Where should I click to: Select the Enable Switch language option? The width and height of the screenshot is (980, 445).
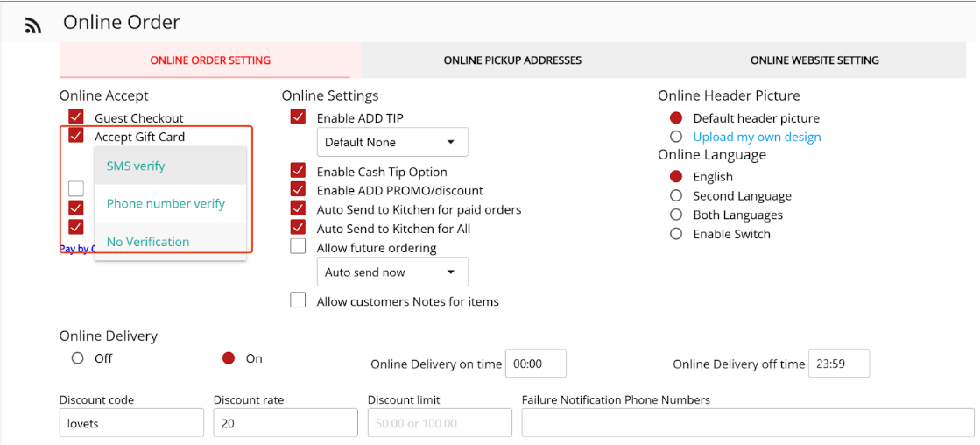tap(675, 235)
